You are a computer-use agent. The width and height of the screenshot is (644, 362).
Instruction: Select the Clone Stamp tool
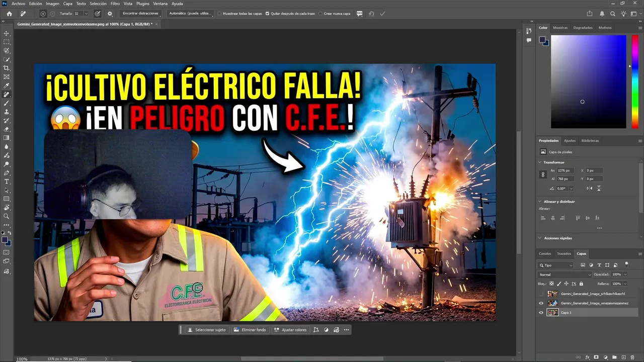click(x=7, y=112)
